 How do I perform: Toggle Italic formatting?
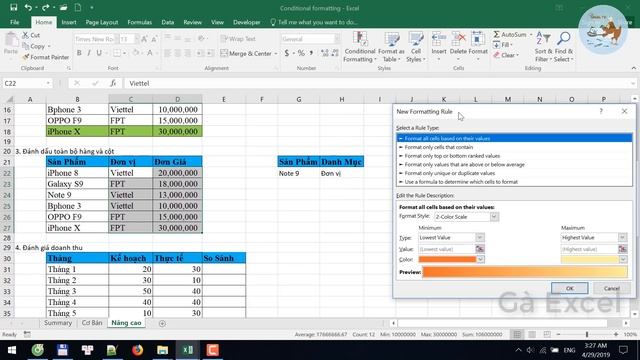coord(89,53)
